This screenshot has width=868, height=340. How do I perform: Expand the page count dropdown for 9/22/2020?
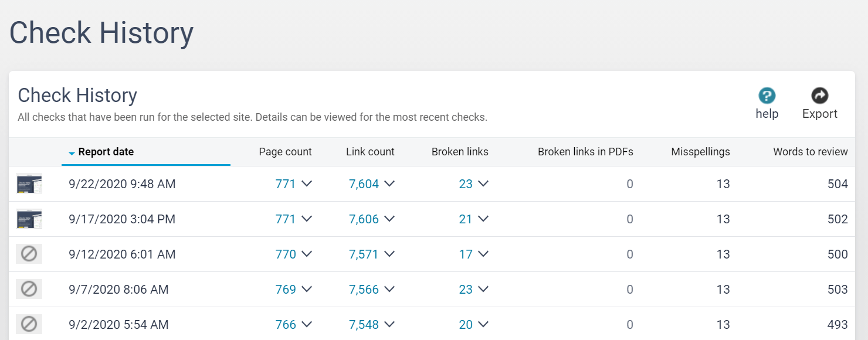306,184
